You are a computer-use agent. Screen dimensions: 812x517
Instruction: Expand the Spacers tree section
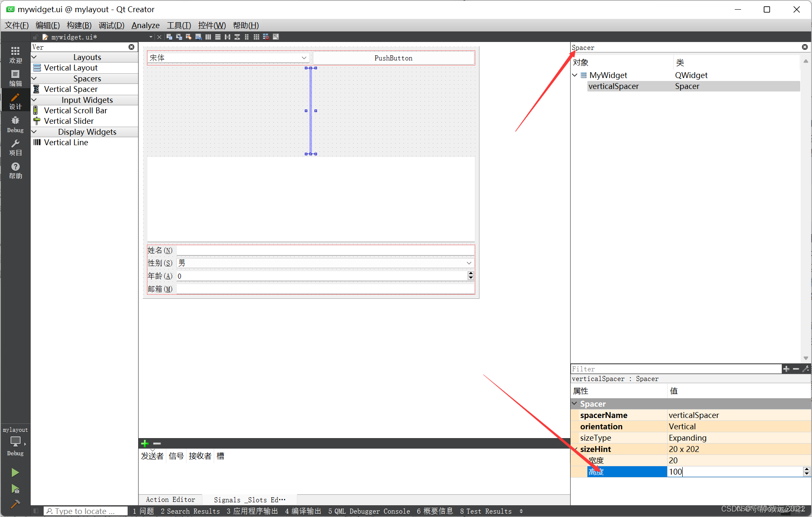pos(34,78)
